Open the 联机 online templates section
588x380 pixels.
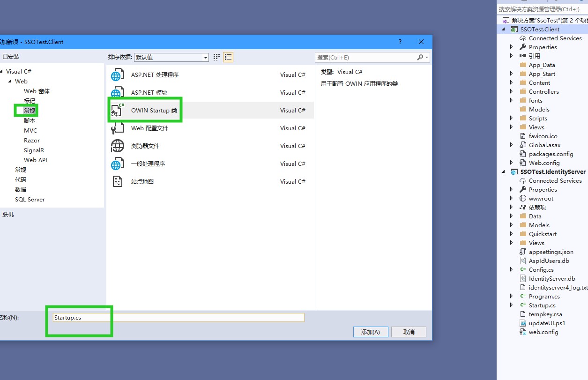pos(8,215)
